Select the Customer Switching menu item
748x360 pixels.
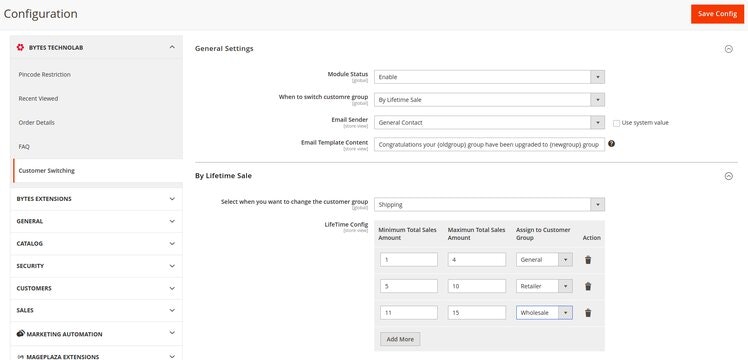coord(47,171)
